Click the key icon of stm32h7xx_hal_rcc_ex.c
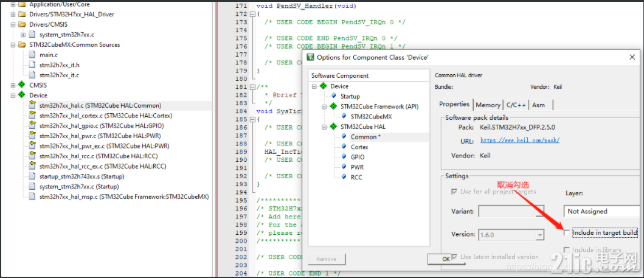This screenshot has width=644, height=278. click(x=32, y=166)
